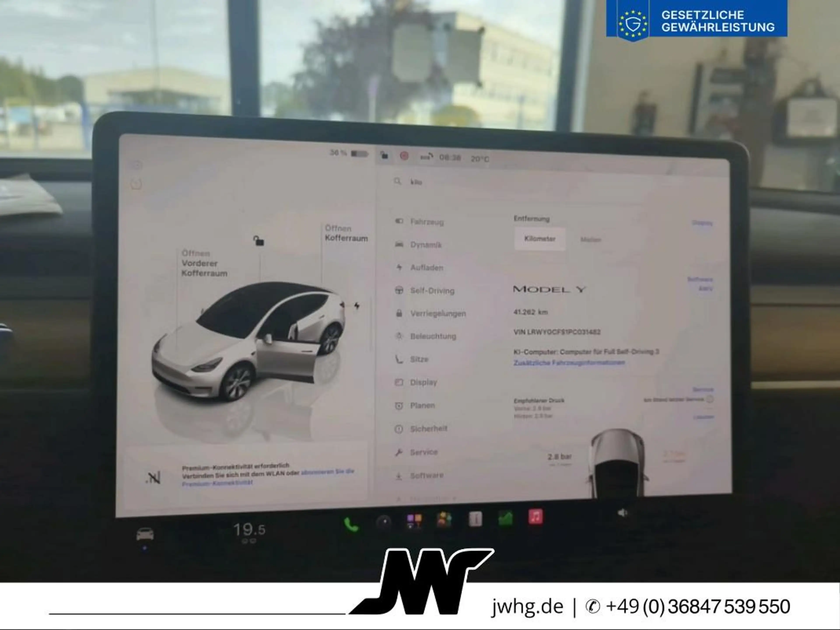Open Zusätzliche Fahrzeuginformationen link
The width and height of the screenshot is (840, 630).
point(569,363)
